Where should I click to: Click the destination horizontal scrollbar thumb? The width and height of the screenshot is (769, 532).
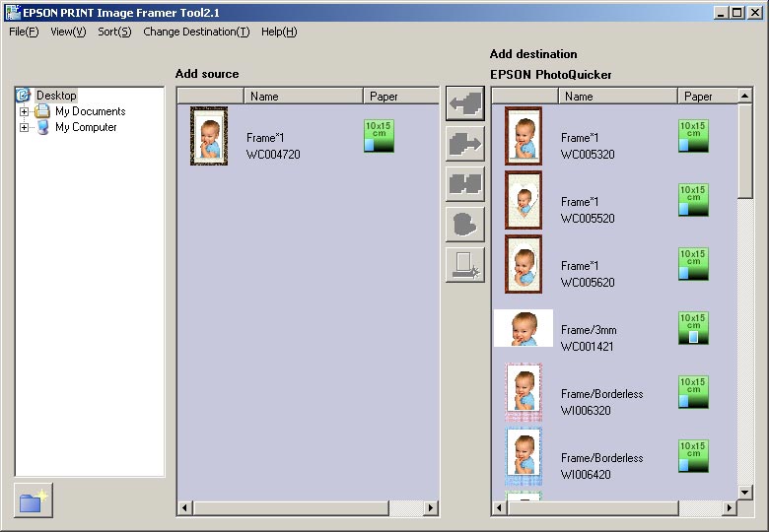coord(593,508)
